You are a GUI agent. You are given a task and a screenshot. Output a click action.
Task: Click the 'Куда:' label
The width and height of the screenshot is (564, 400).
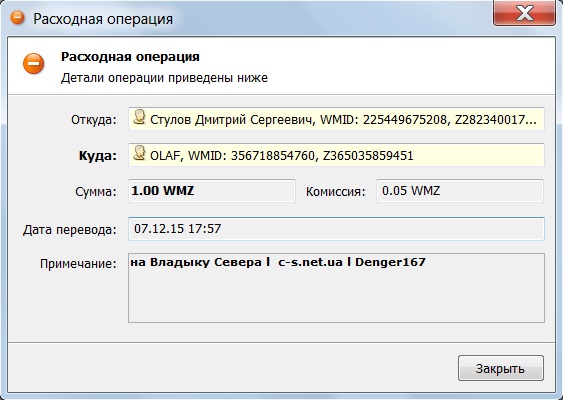click(x=98, y=156)
